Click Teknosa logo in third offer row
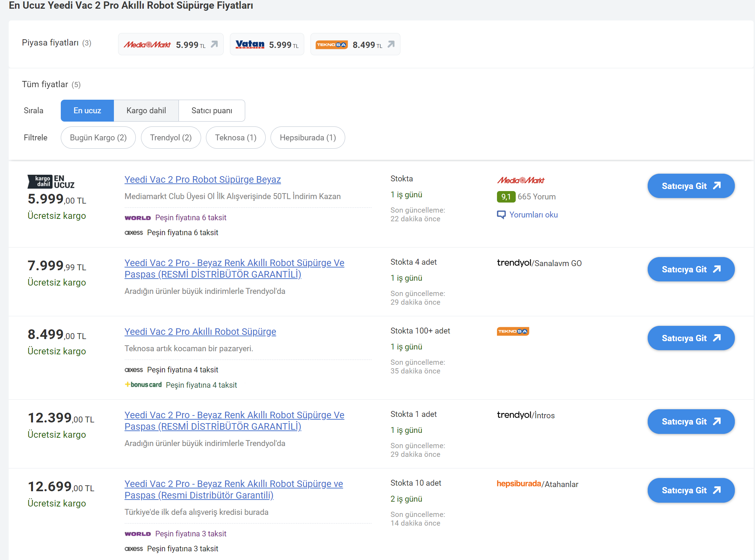Screen dimensions: 755x560 513,331
